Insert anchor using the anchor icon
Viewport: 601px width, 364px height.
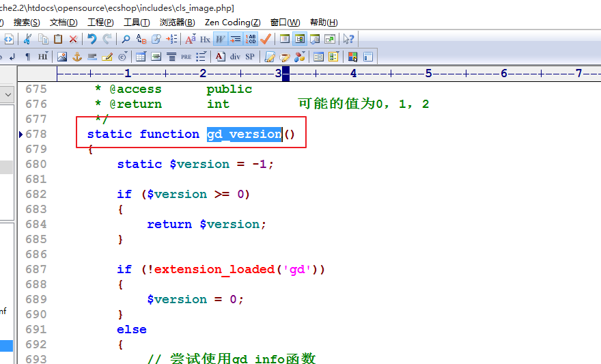pos(77,57)
